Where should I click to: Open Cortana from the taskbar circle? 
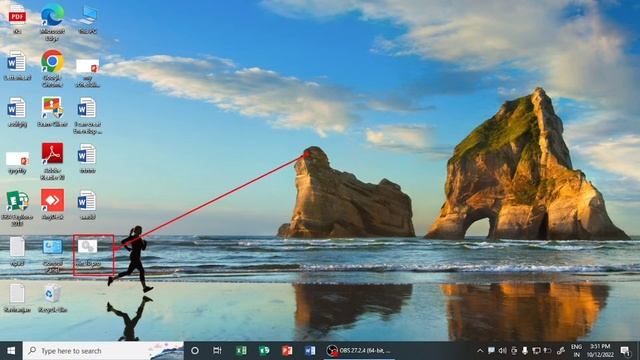195,351
